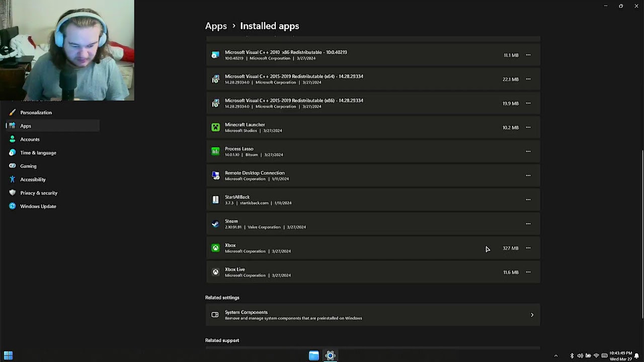This screenshot has height=362, width=644.
Task: Select Windows Update in the sidebar
Action: coord(38,206)
